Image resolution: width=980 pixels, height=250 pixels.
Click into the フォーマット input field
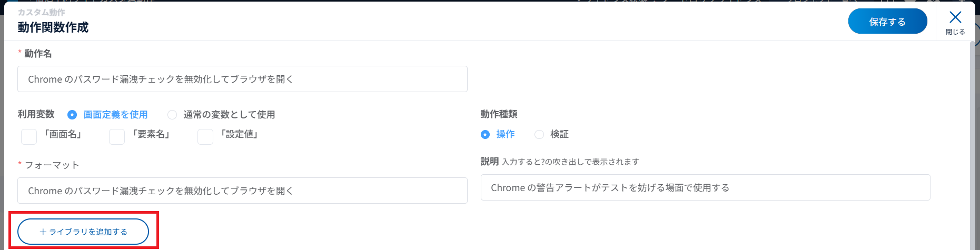[242, 191]
